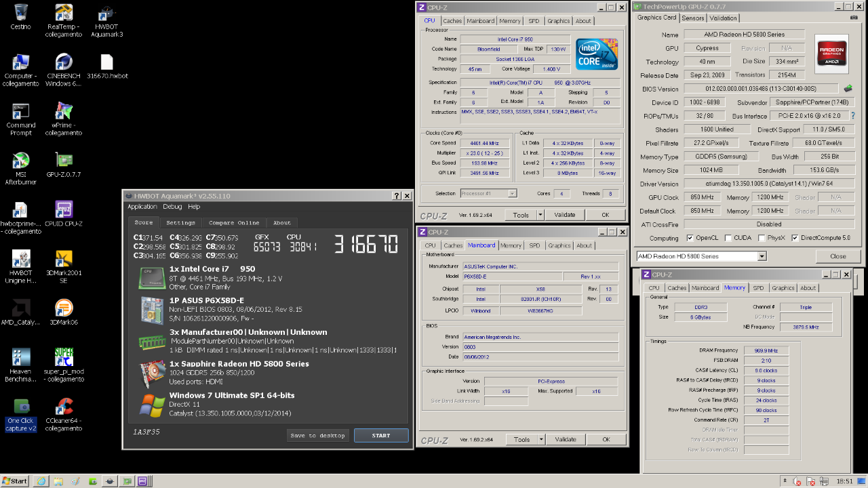This screenshot has height=488, width=868.
Task: Open the Aquamark Application menu
Action: (x=142, y=207)
